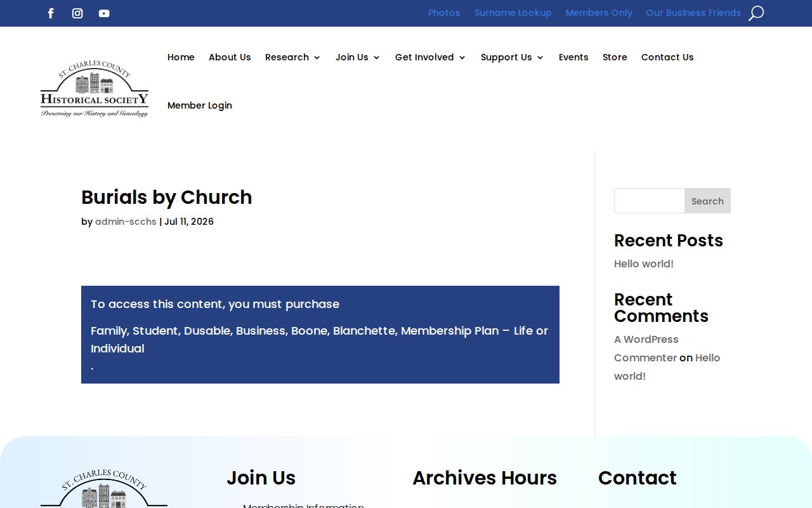Click the admin-scchs author link
The height and width of the screenshot is (508, 812).
(x=126, y=222)
